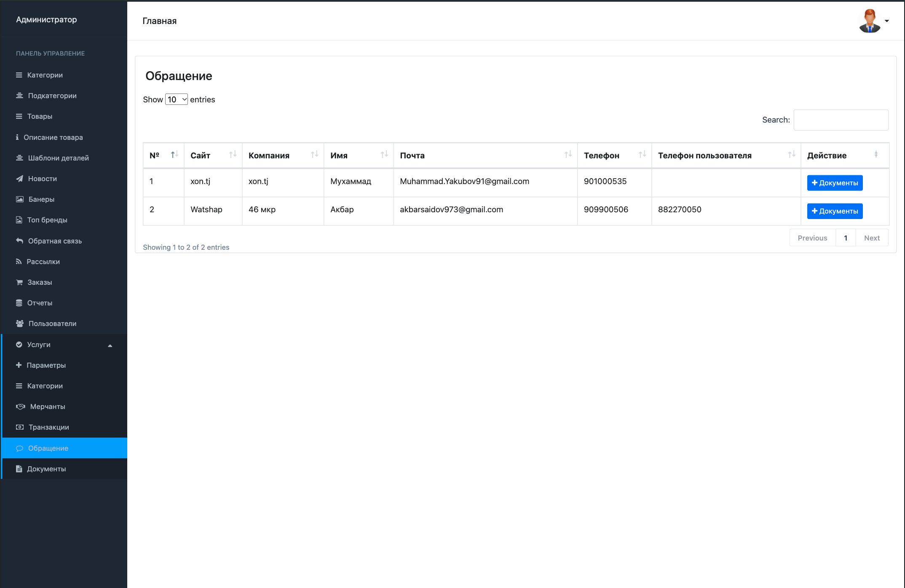Open the user avatar dropdown arrow
The image size is (905, 588).
[887, 21]
